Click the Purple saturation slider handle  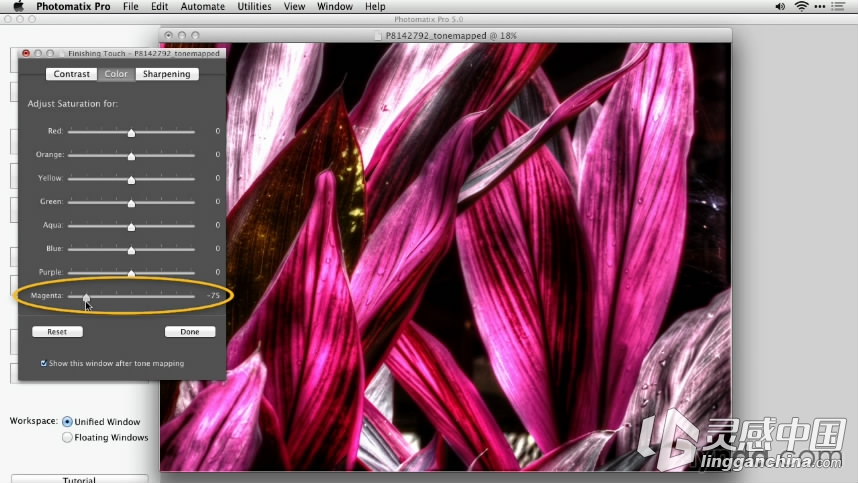tap(131, 273)
